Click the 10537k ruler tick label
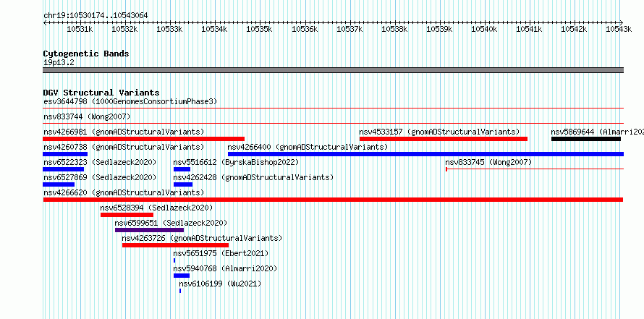The width and height of the screenshot is (644, 319). click(349, 29)
